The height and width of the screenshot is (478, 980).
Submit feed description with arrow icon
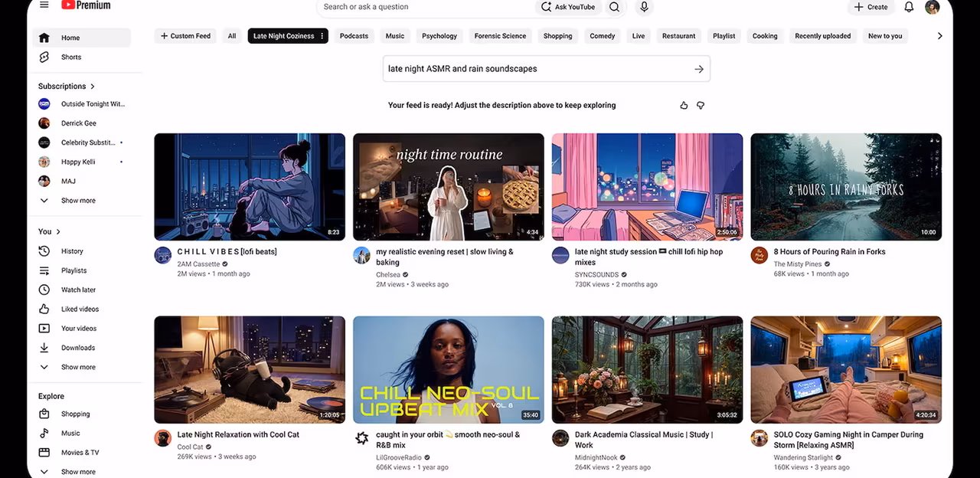coord(699,69)
